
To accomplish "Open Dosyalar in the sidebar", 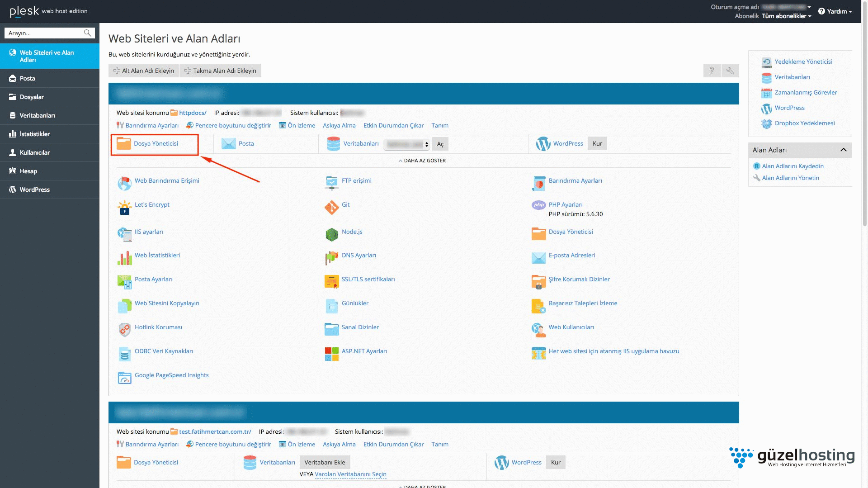I will point(50,97).
